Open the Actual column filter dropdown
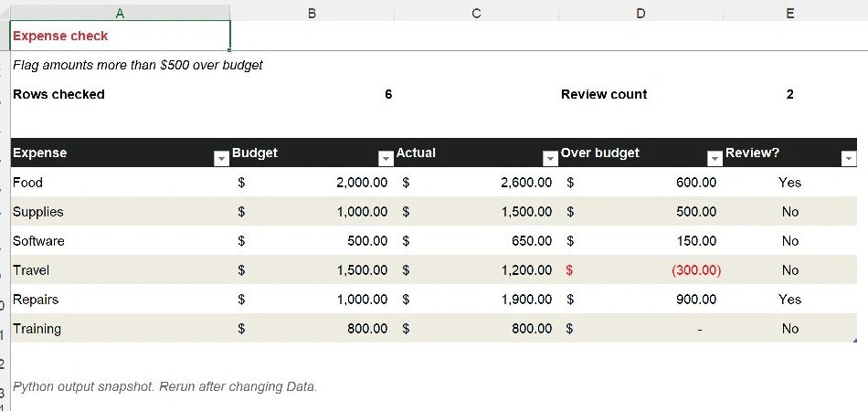Screen dimensions: 868x411 [x=550, y=159]
